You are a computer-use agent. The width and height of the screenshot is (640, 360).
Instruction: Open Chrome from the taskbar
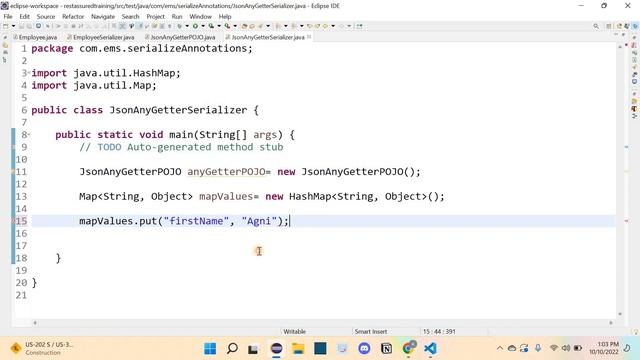408,349
